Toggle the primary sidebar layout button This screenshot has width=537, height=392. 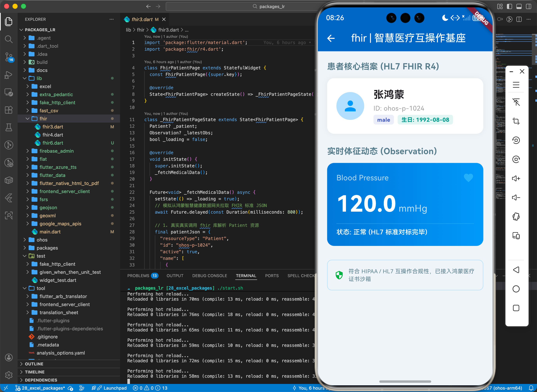pos(509,6)
